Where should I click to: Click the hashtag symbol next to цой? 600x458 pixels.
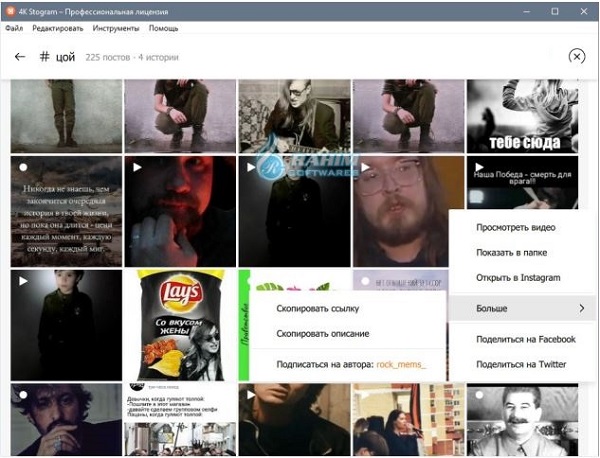45,57
